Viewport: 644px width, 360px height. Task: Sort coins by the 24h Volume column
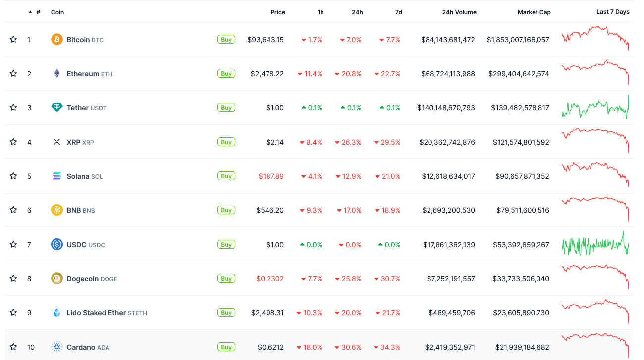pos(459,12)
